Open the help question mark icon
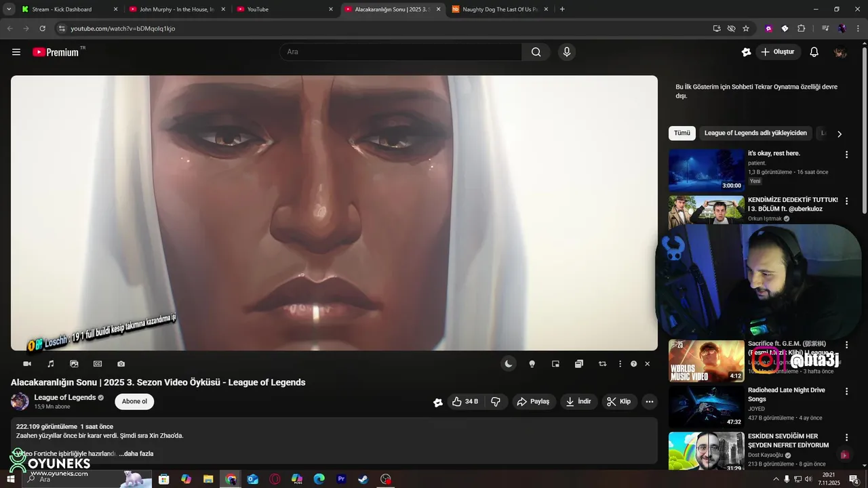Screen dimensions: 868x488 pos(634,364)
